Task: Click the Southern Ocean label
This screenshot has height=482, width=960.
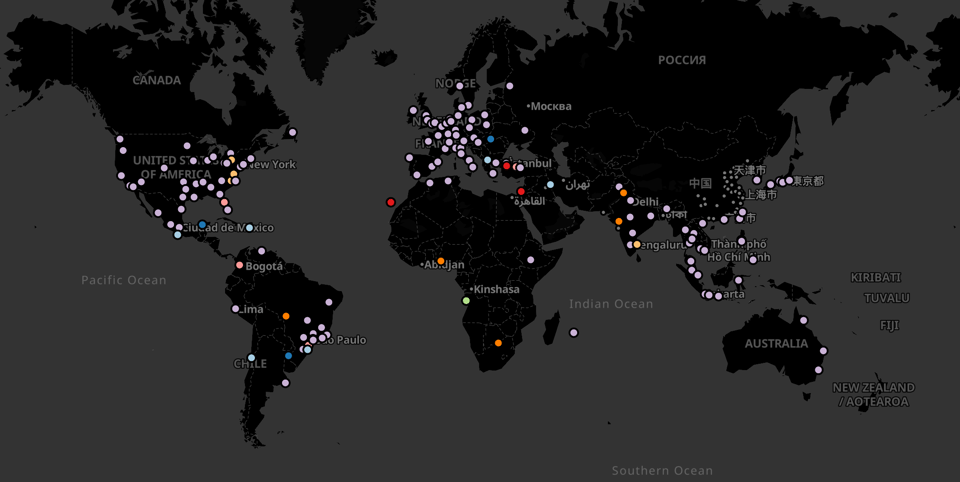Action: (x=662, y=470)
